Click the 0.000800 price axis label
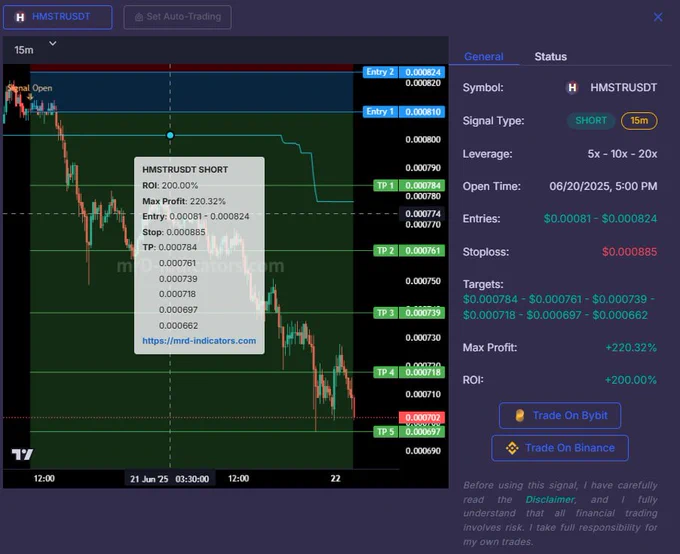 [x=423, y=140]
